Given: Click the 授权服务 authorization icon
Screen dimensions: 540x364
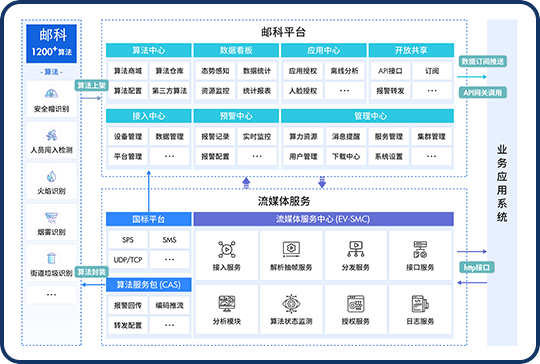Looking at the screenshot, I should click(x=355, y=303).
